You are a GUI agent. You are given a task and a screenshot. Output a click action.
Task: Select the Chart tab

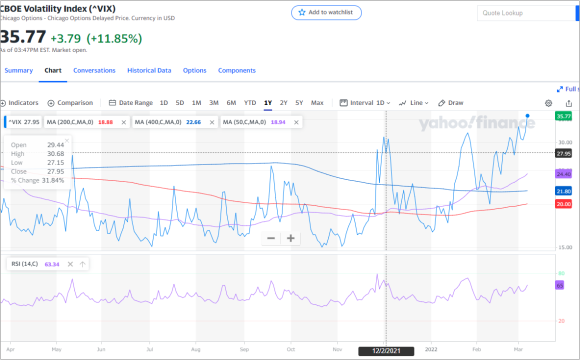pyautogui.click(x=53, y=70)
